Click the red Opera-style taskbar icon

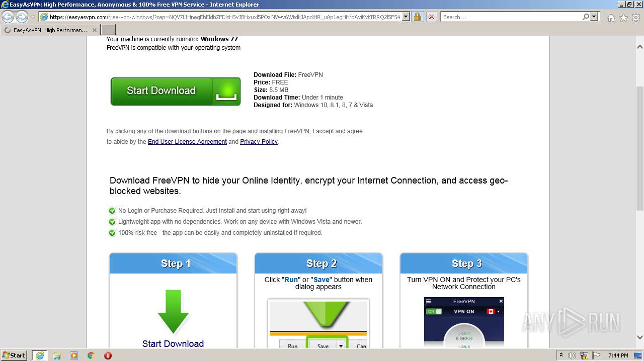(x=108, y=355)
